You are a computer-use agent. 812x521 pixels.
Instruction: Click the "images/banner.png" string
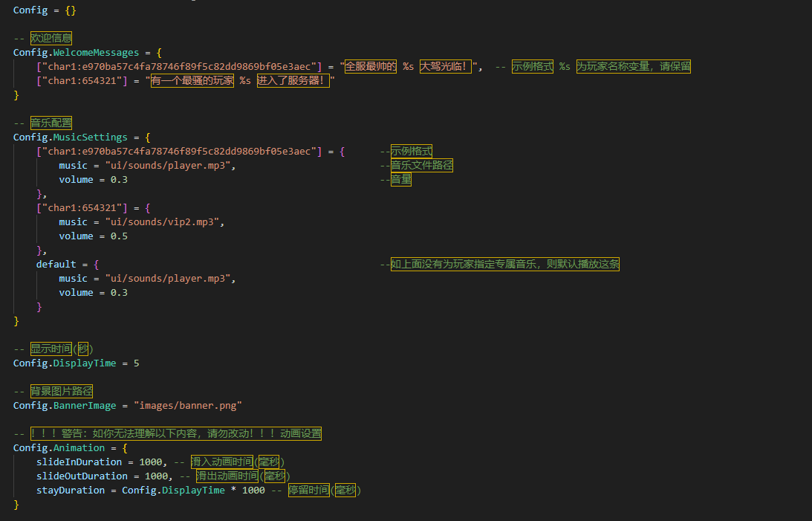[188, 406]
